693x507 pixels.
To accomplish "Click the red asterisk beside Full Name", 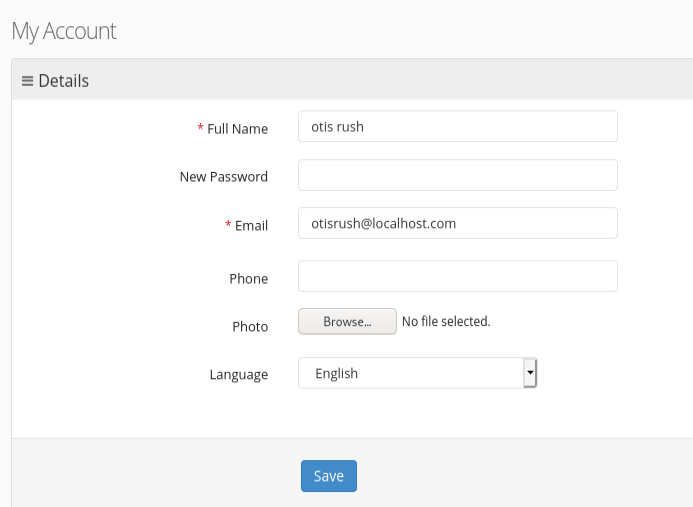I will [x=200, y=129].
